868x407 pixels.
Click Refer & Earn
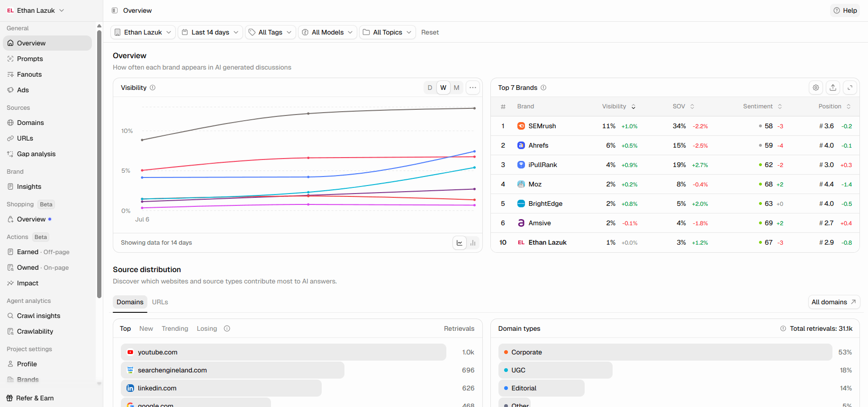[30, 398]
